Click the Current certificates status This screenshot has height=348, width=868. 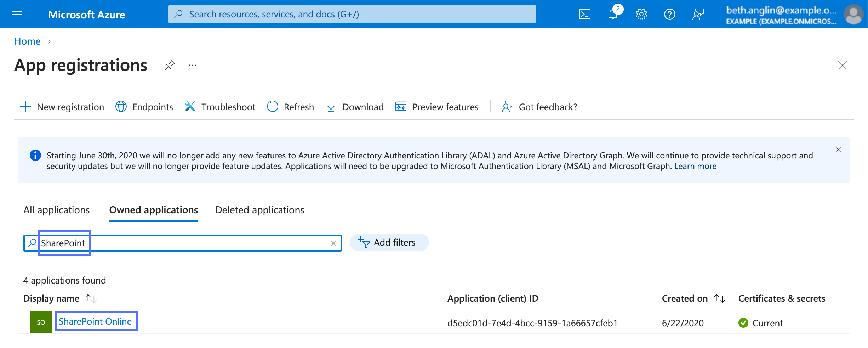tap(760, 323)
